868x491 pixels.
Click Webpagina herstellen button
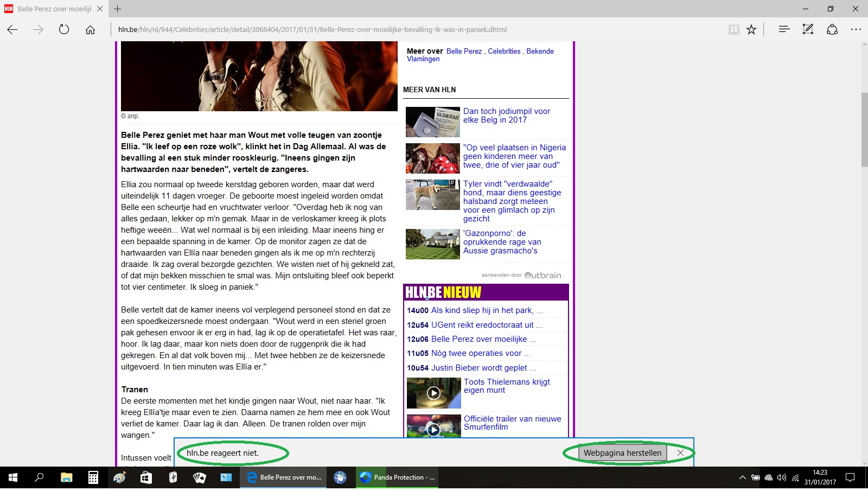coord(622,453)
